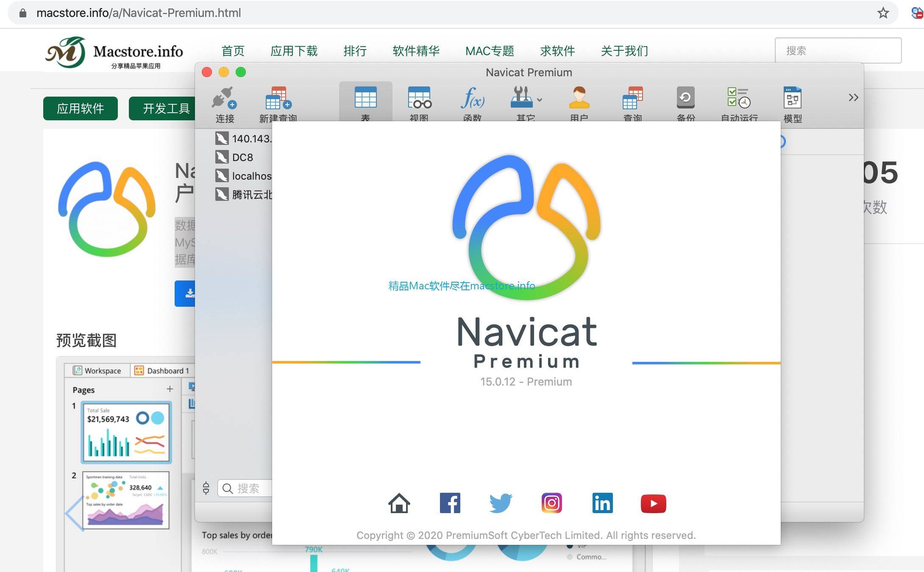Click the connection filter icon beside search

point(206,489)
